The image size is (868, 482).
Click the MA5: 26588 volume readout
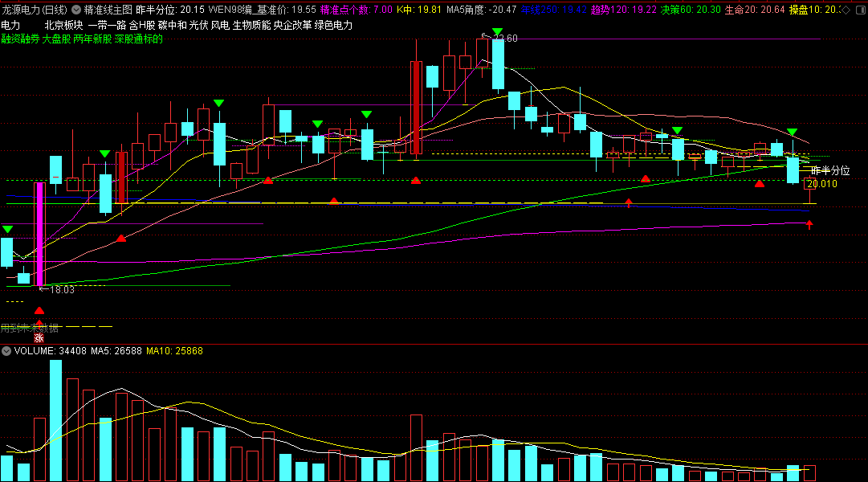tap(116, 351)
